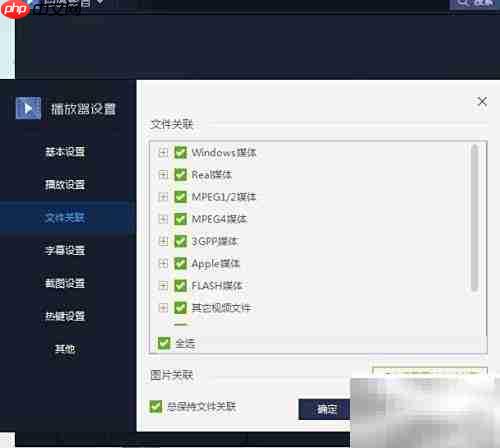Toggle the MPEG4媒体 checkbox
The height and width of the screenshot is (448, 500).
pyautogui.click(x=181, y=219)
